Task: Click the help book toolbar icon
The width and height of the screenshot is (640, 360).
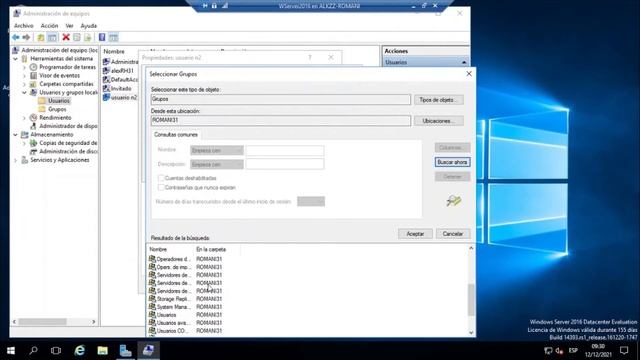Action: pos(102,38)
